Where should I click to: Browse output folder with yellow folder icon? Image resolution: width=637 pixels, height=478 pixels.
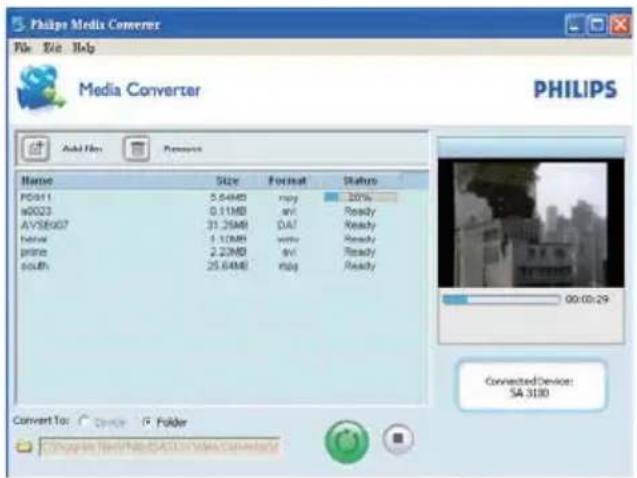(x=24, y=446)
